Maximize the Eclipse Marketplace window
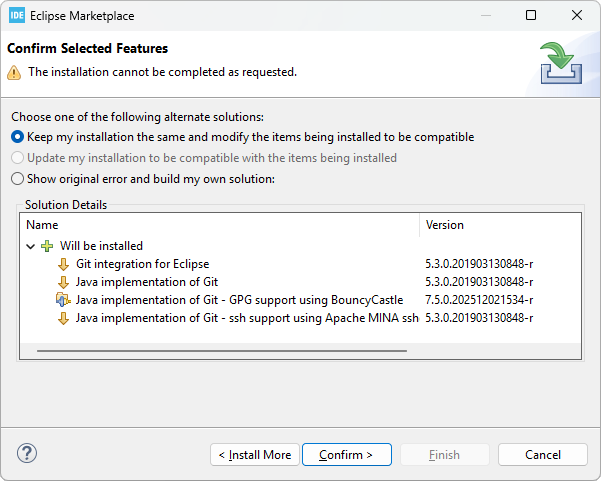601x481 pixels. point(531,16)
